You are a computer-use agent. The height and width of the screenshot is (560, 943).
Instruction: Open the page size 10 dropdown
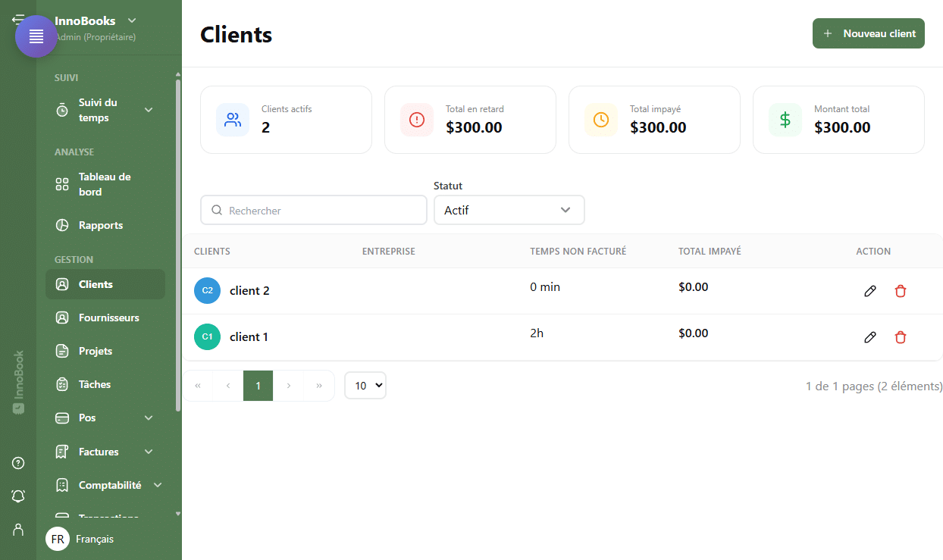pos(365,386)
